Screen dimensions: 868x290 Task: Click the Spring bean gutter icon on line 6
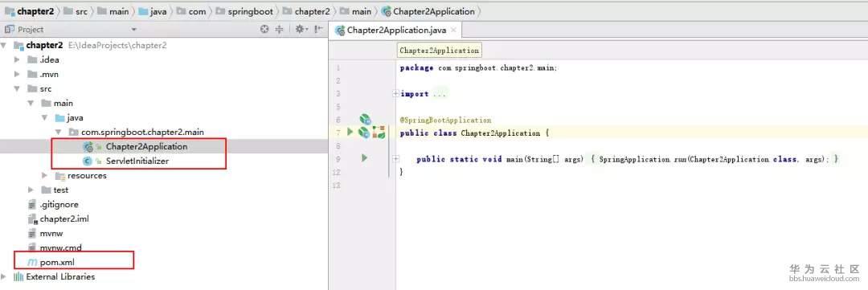[365, 119]
